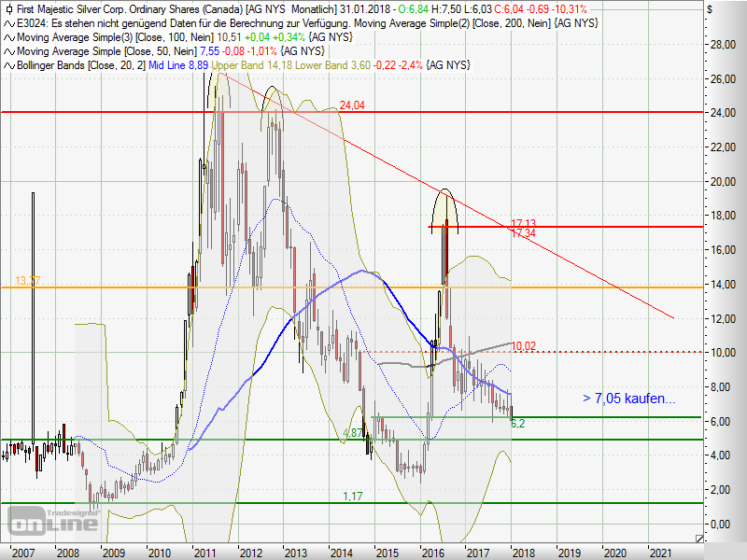This screenshot has height=560, width=747.
Task: Click the 28,00 price axis label
Action: (722, 45)
